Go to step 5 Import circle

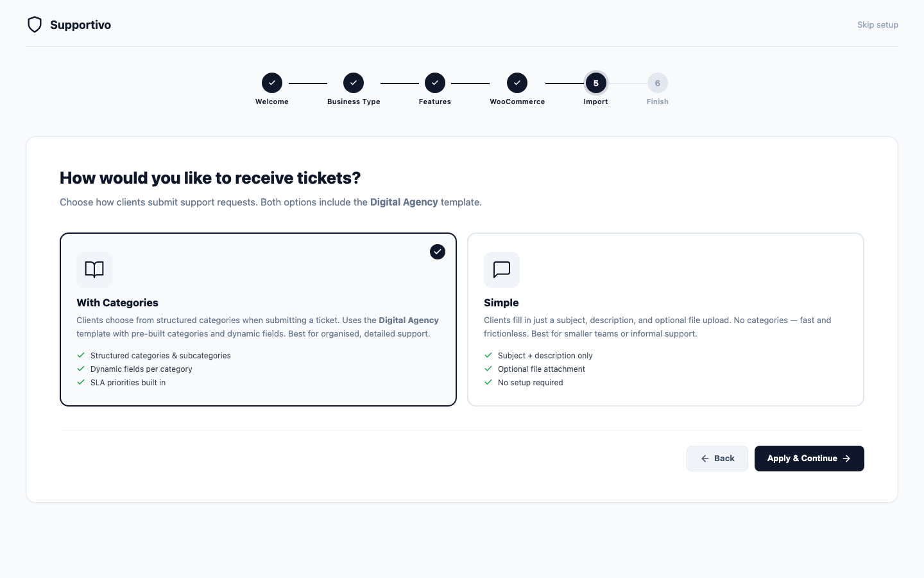596,83
